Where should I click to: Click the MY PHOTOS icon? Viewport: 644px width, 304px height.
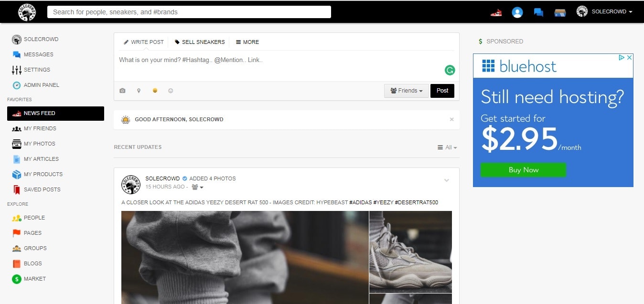pyautogui.click(x=17, y=144)
